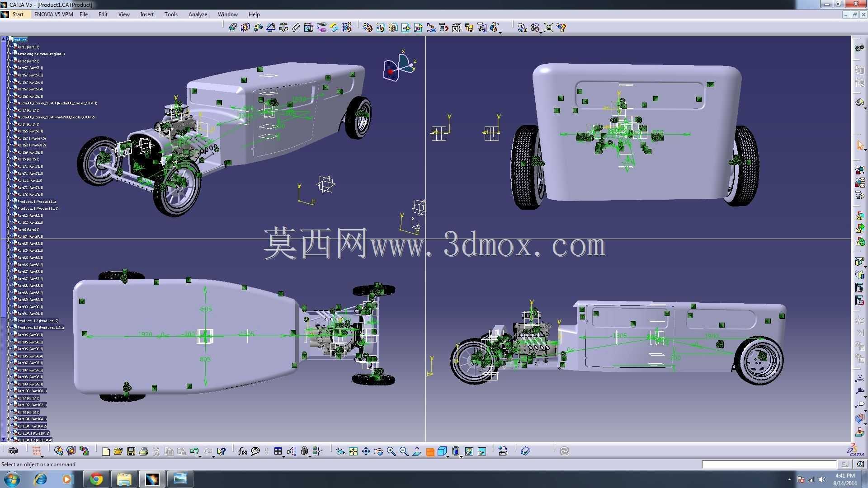Insert a new Component via toolbar icon

[x=368, y=28]
